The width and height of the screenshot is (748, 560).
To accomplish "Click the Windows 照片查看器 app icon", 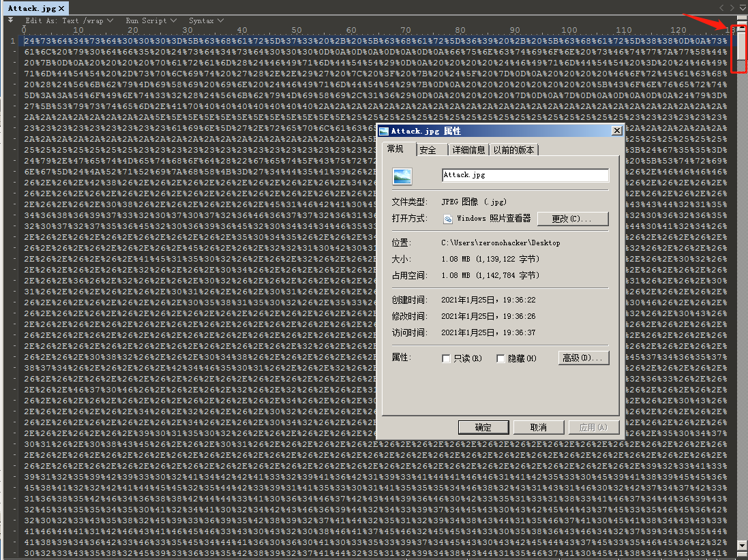I will tap(448, 219).
